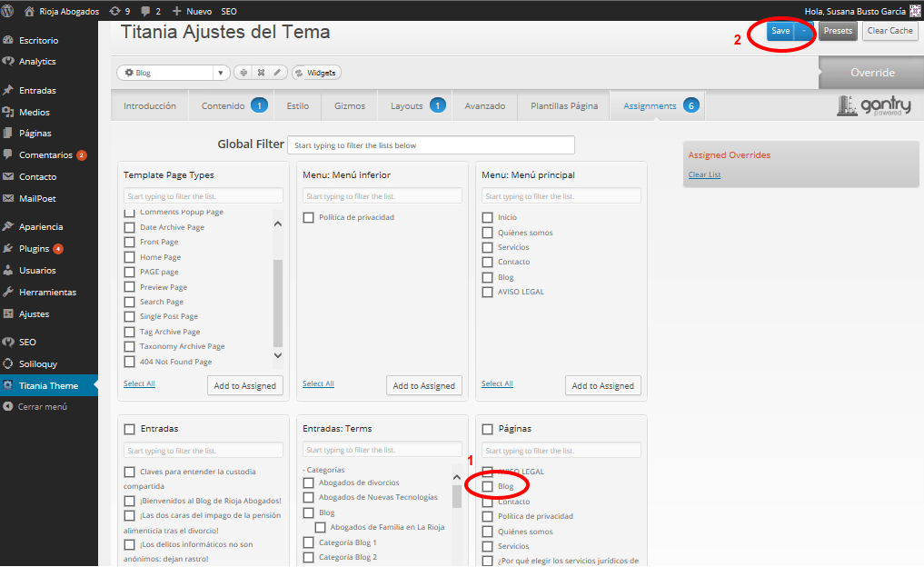
Task: Switch to the Avanzado tab
Action: (484, 106)
